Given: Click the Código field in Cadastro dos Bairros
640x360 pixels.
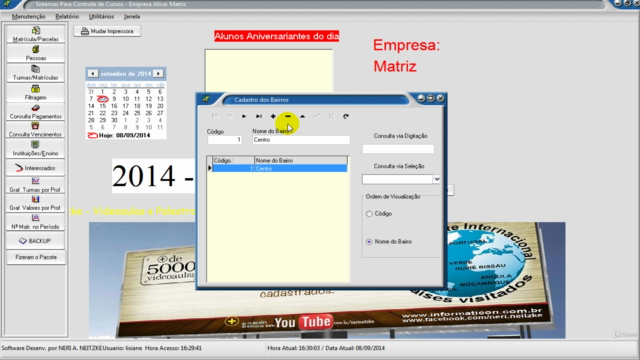Looking at the screenshot, I should click(225, 140).
